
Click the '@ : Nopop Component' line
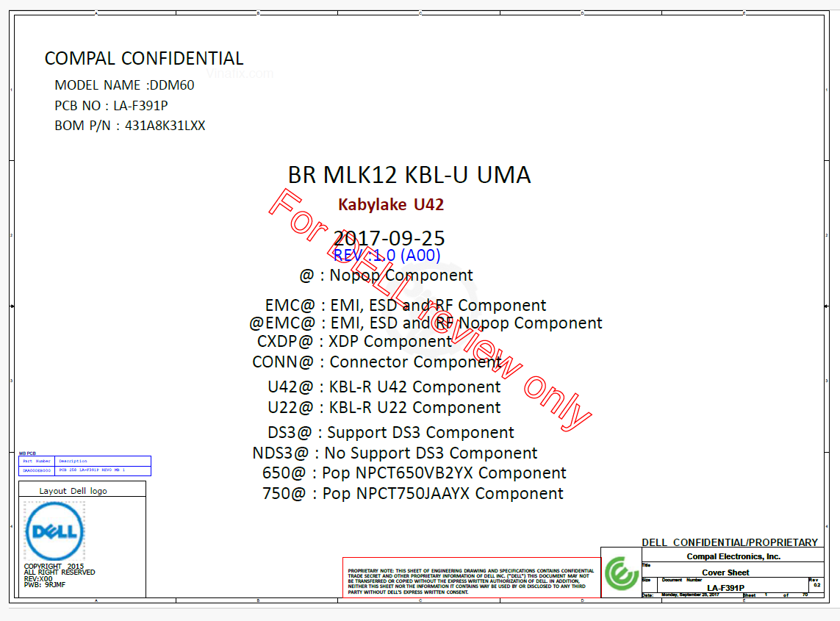(386, 276)
